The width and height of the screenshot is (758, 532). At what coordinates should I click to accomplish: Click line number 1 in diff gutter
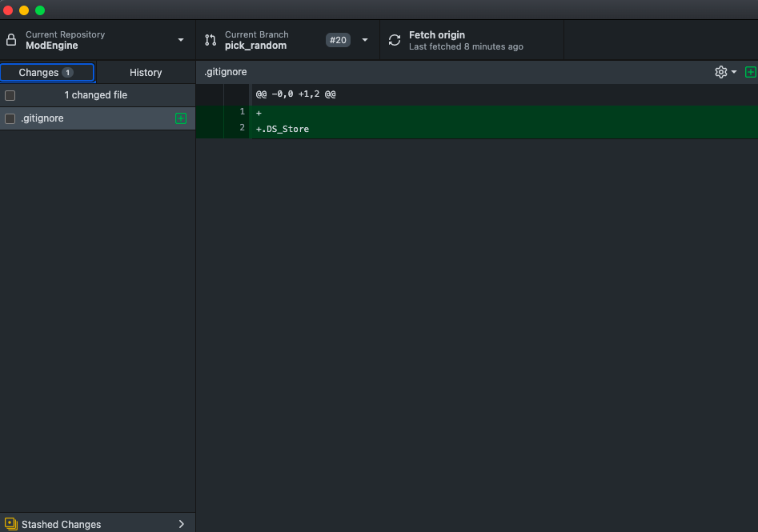coord(243,112)
